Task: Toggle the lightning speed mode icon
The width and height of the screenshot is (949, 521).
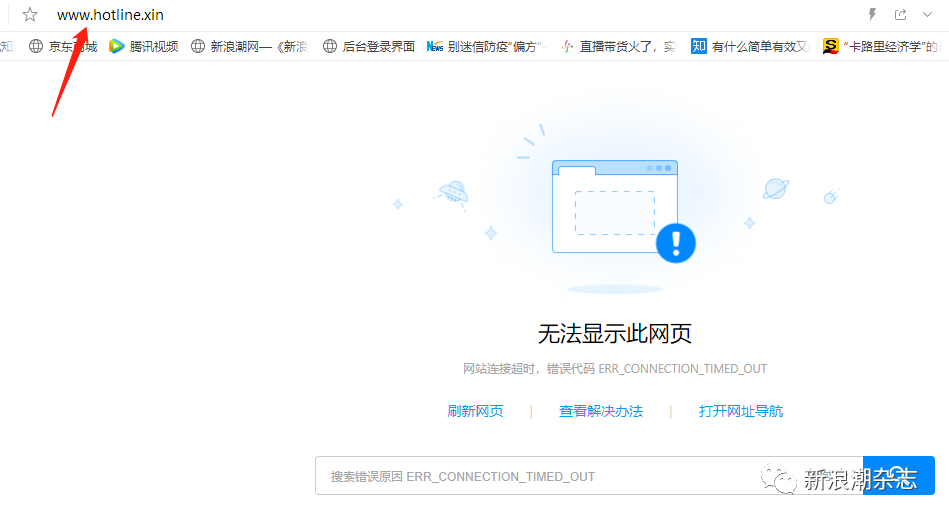Action: 872,15
